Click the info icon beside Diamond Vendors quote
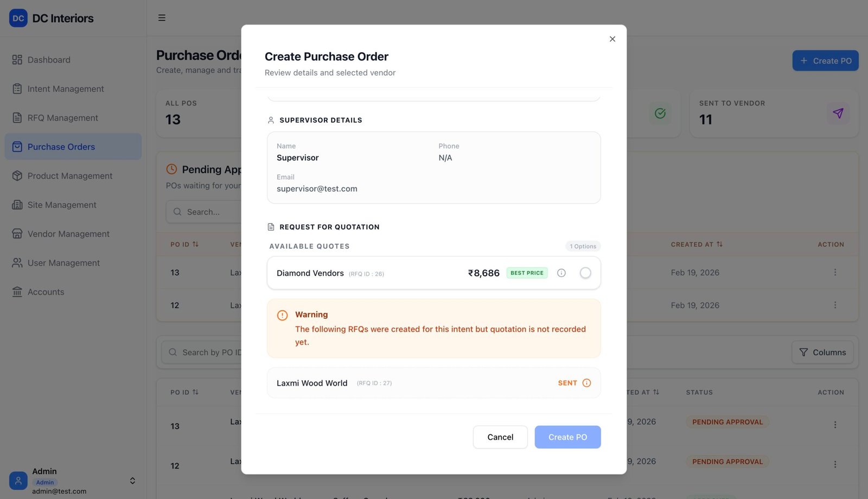 561,273
